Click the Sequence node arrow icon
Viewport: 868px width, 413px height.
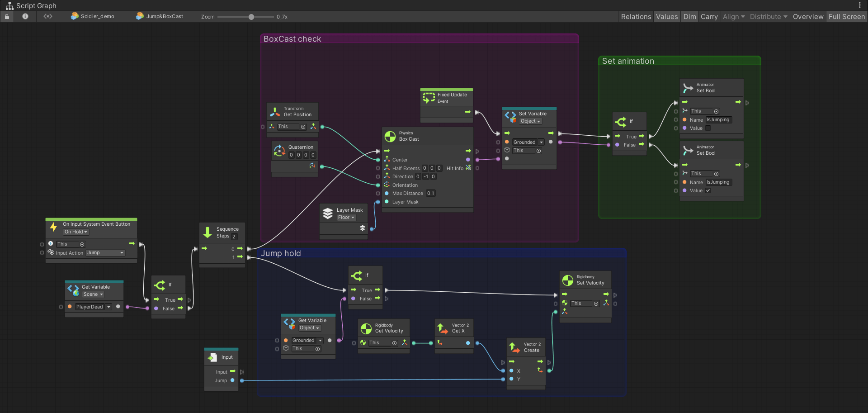coord(208,232)
